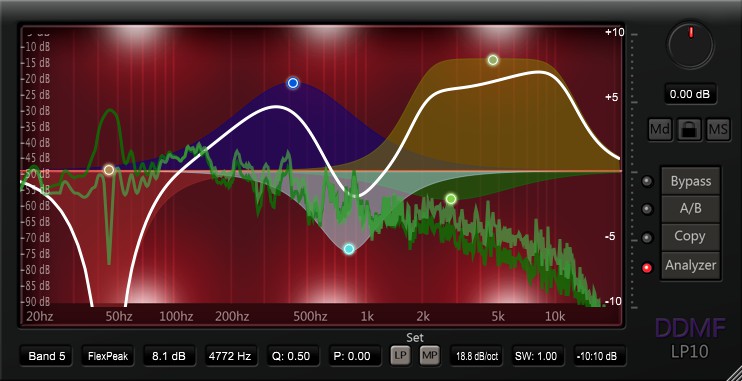Screen dimensions: 742x381
Task: Select the bright green band node near 3k
Action: pos(450,199)
